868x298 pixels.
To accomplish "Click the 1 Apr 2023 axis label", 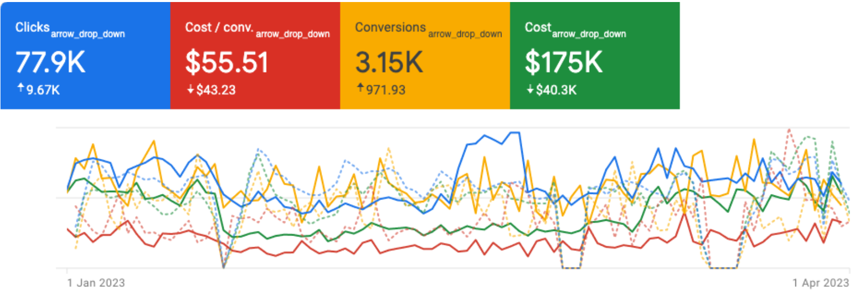I will click(821, 283).
